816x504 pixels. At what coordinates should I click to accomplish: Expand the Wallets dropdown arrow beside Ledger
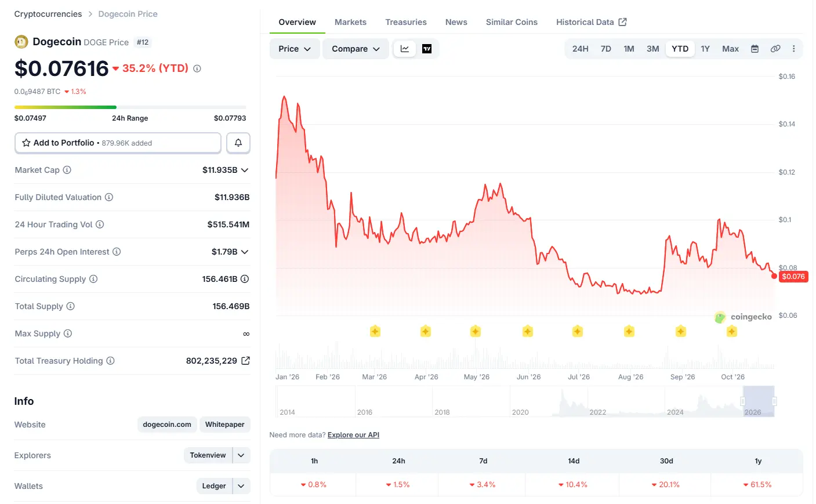tap(241, 486)
